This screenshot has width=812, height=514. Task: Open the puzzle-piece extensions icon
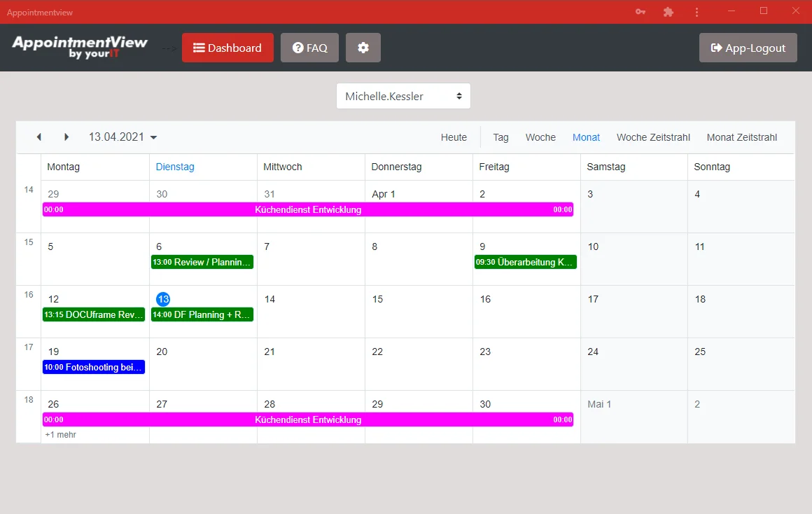tap(668, 12)
